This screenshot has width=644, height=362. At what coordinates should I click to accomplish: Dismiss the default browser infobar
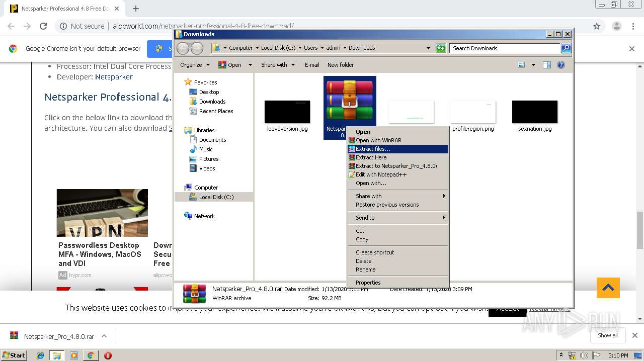(632, 49)
